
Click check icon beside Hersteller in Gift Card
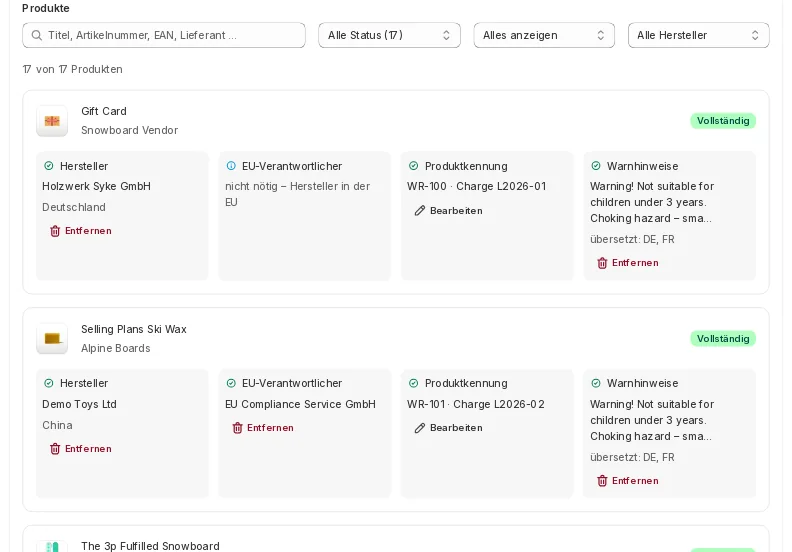pyautogui.click(x=49, y=166)
